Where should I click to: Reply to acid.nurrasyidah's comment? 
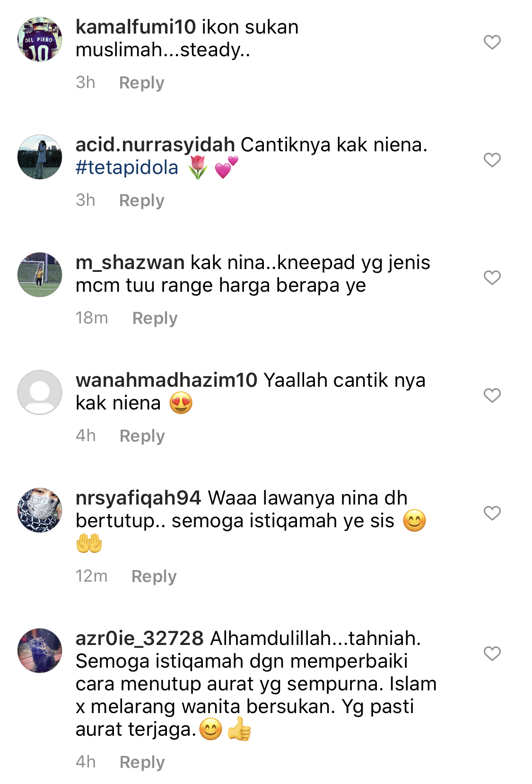pyautogui.click(x=141, y=200)
